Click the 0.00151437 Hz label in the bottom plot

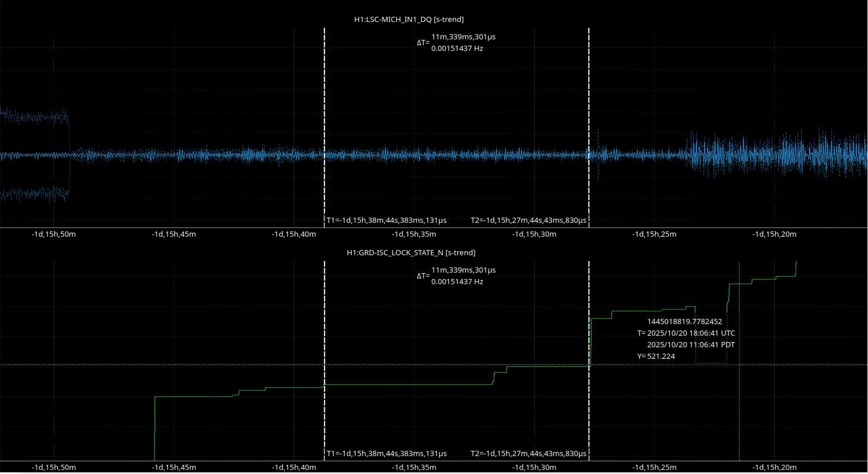[x=457, y=282]
